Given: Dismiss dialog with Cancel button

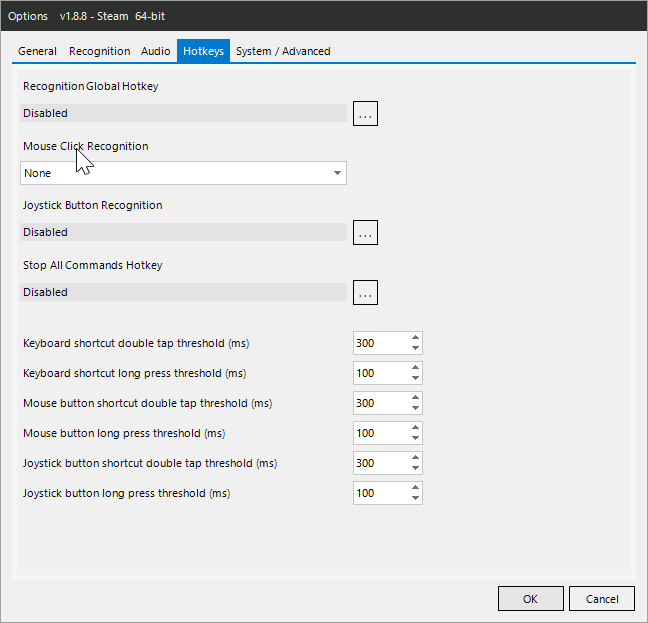Looking at the screenshot, I should (602, 599).
